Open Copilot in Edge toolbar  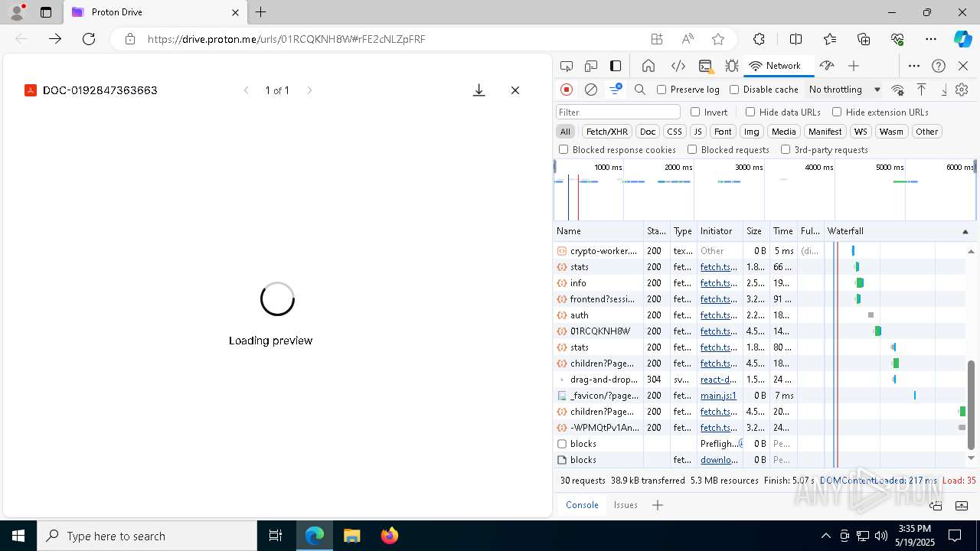(962, 39)
